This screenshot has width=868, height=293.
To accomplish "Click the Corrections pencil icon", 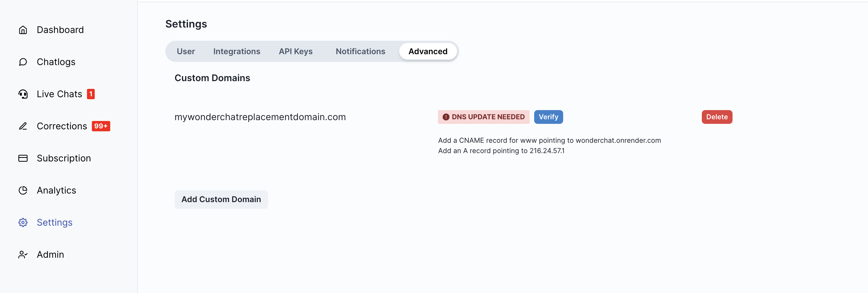I will click(23, 126).
